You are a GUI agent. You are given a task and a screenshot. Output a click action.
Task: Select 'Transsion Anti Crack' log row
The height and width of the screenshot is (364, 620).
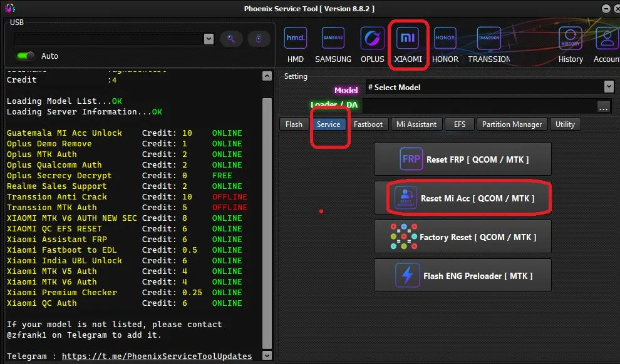127,197
